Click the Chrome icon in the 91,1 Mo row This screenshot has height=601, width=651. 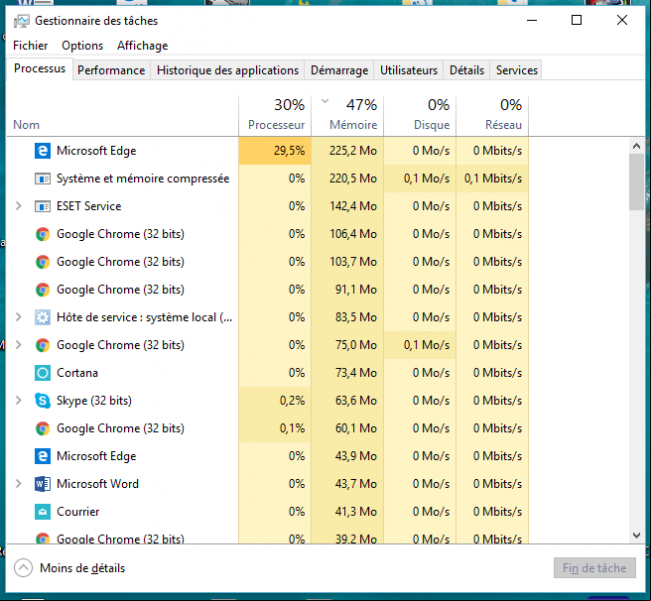tap(42, 290)
